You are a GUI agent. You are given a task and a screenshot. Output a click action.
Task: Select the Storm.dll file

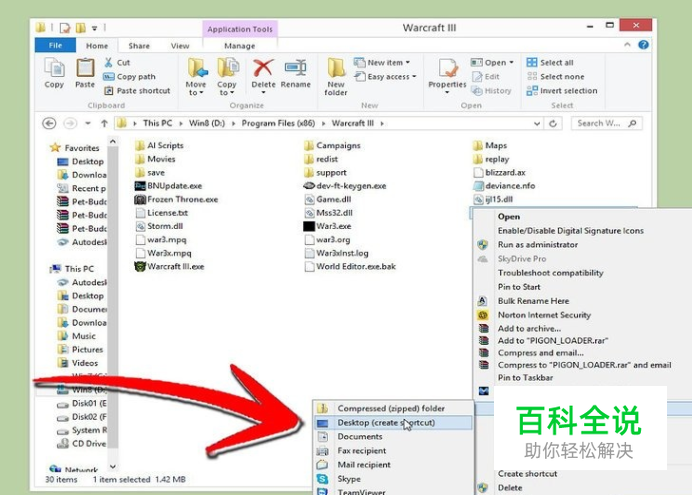[x=159, y=226]
